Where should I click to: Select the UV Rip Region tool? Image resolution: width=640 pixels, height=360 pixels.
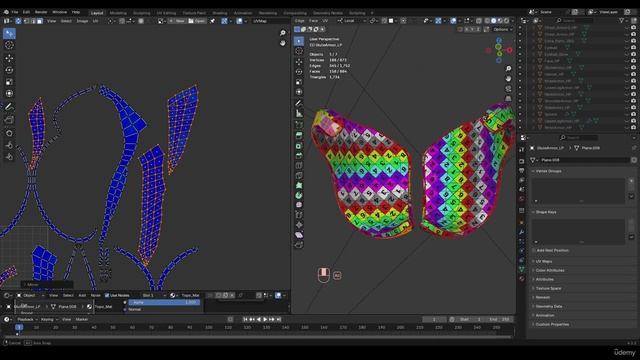[9, 120]
